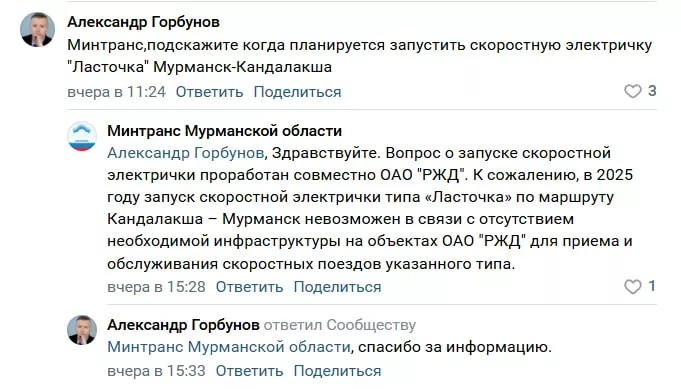This screenshot has width=681, height=389.
Task: Open the timestamp вчера в 15:28
Action: pyautogui.click(x=156, y=287)
